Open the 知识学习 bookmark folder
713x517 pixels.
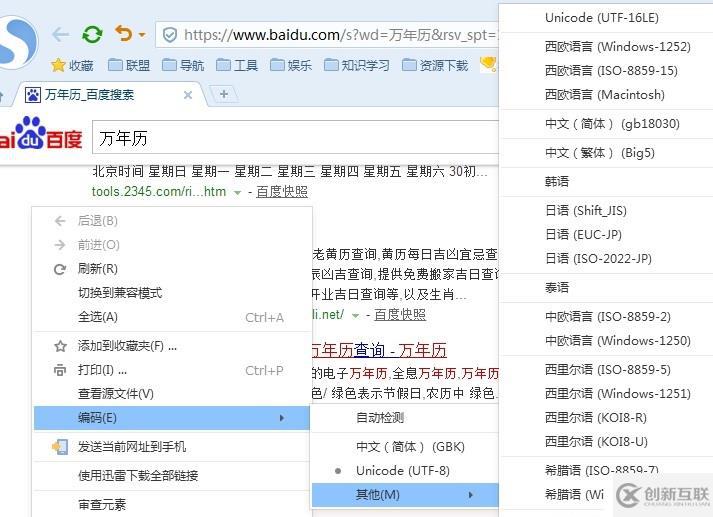pos(357,65)
